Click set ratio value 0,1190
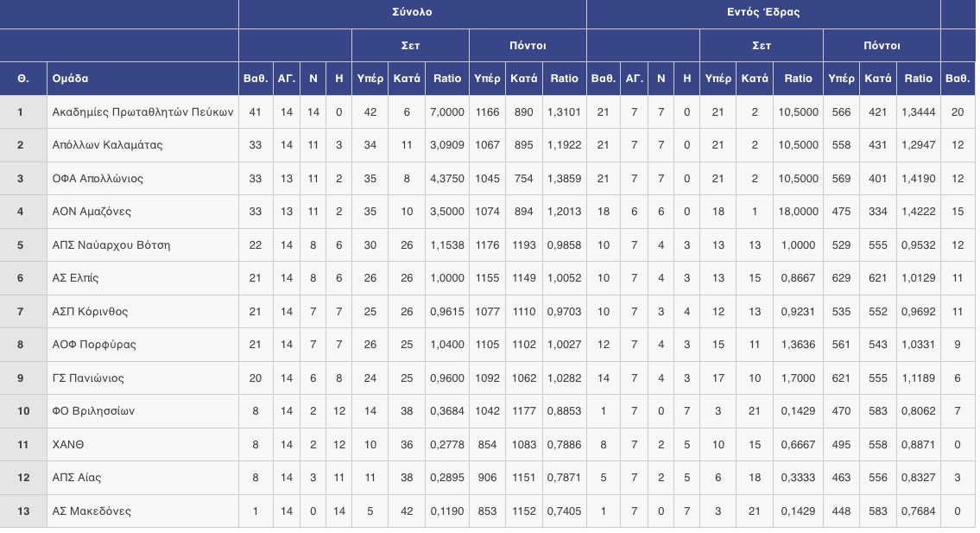This screenshot has height=533, width=980. click(x=447, y=511)
